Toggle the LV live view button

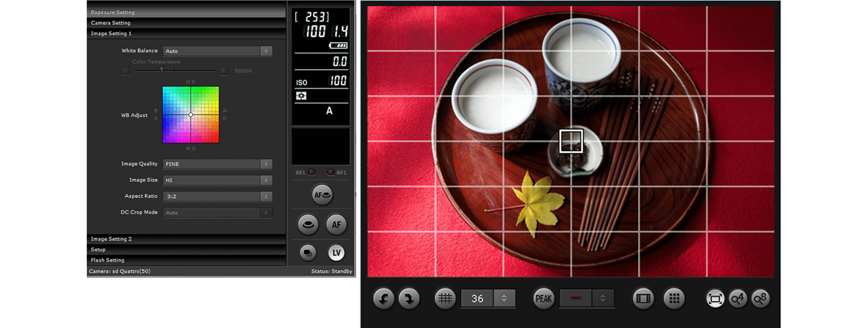tap(336, 253)
